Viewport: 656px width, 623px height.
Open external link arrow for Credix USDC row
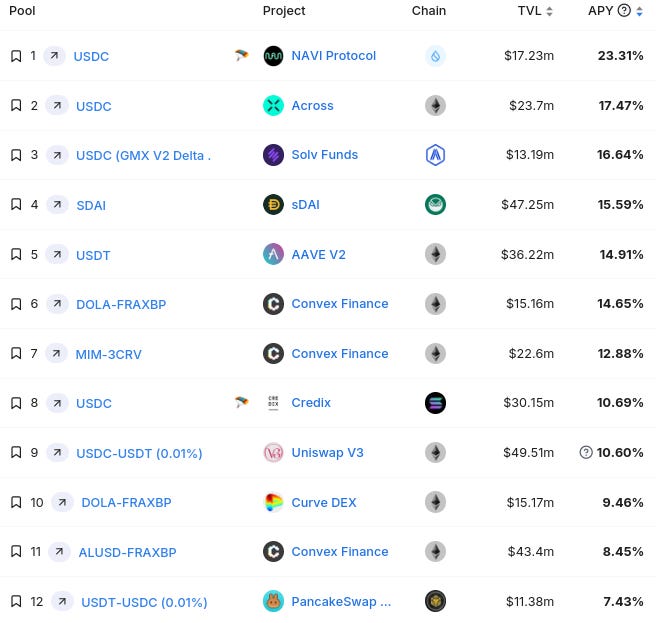point(57,403)
